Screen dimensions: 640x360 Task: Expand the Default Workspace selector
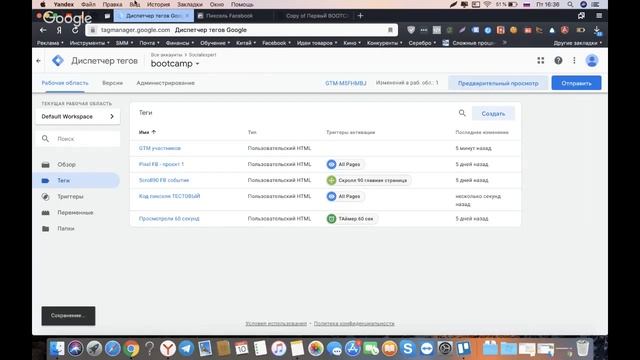78,116
